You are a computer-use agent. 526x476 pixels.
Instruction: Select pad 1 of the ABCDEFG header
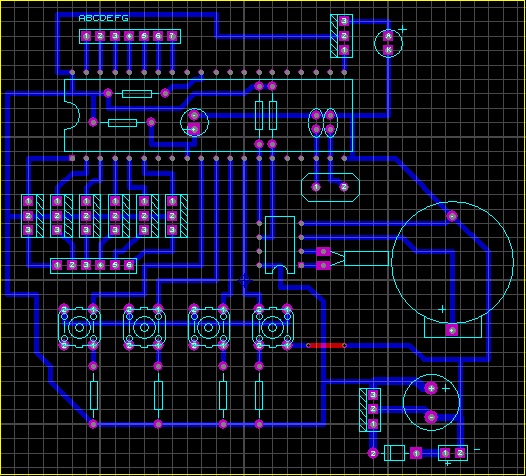tap(86, 36)
